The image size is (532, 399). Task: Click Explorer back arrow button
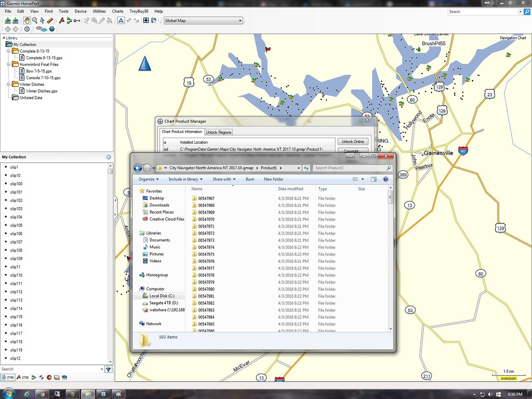click(x=138, y=168)
